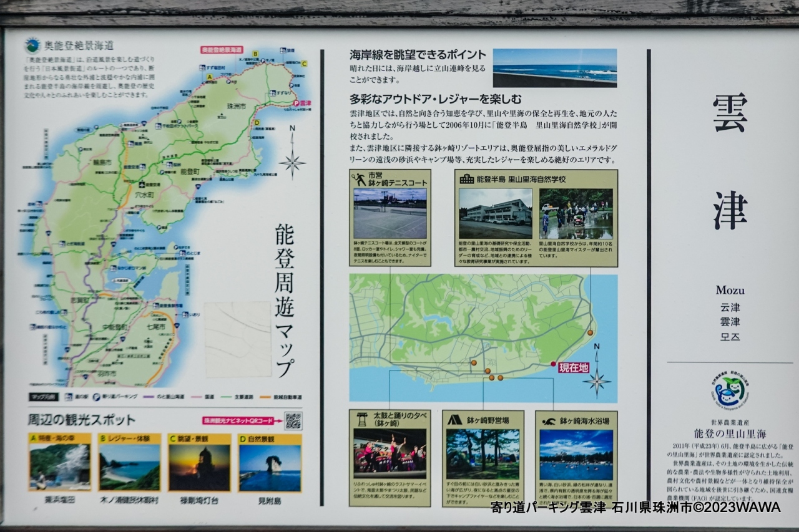The height and width of the screenshot is (532, 799).
Task: Click the tent icon beside 鉢ヶ崎野営場
Action: click(x=454, y=420)
